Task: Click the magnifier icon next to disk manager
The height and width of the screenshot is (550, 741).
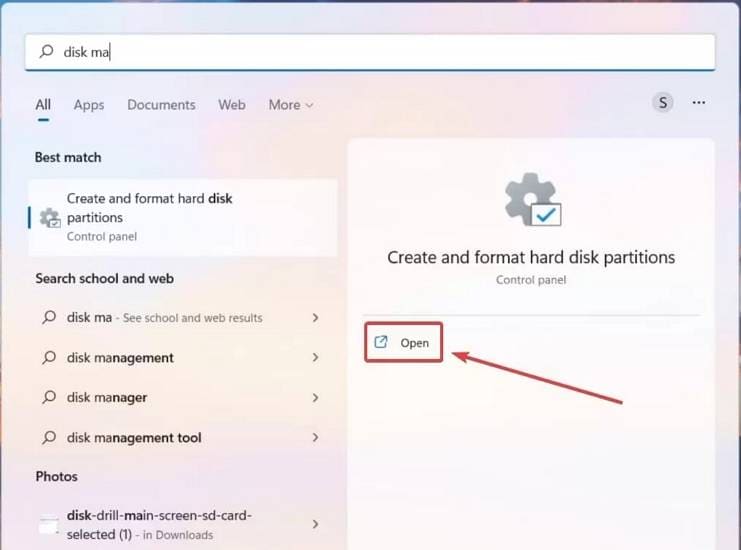Action: (x=49, y=397)
